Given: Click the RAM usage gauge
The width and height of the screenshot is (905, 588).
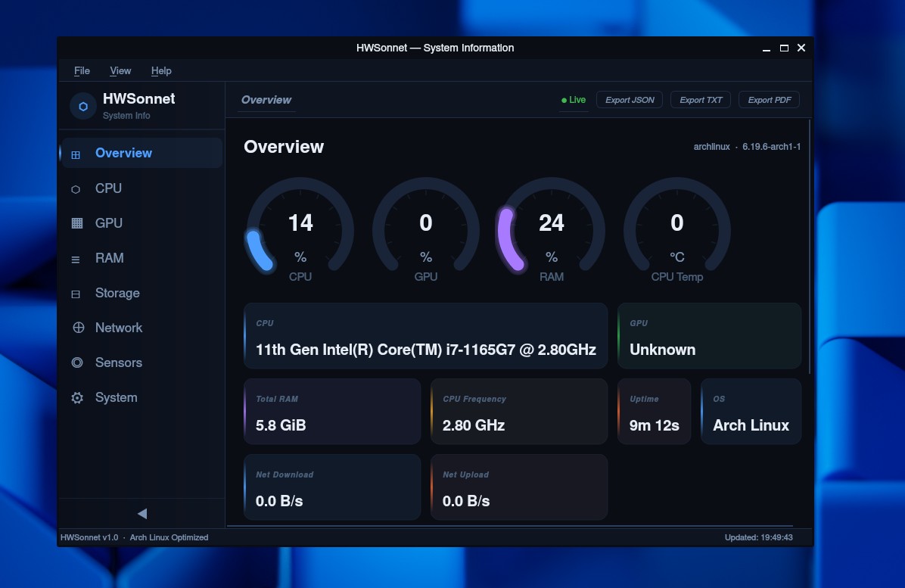Looking at the screenshot, I should click(x=551, y=230).
